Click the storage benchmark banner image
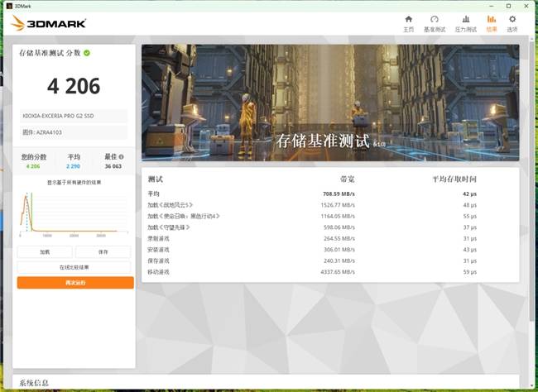 coord(330,103)
